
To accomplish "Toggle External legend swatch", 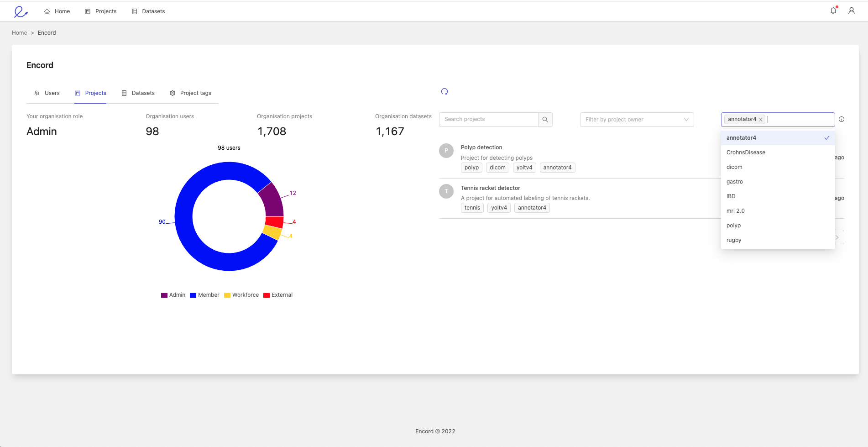I will (x=267, y=295).
